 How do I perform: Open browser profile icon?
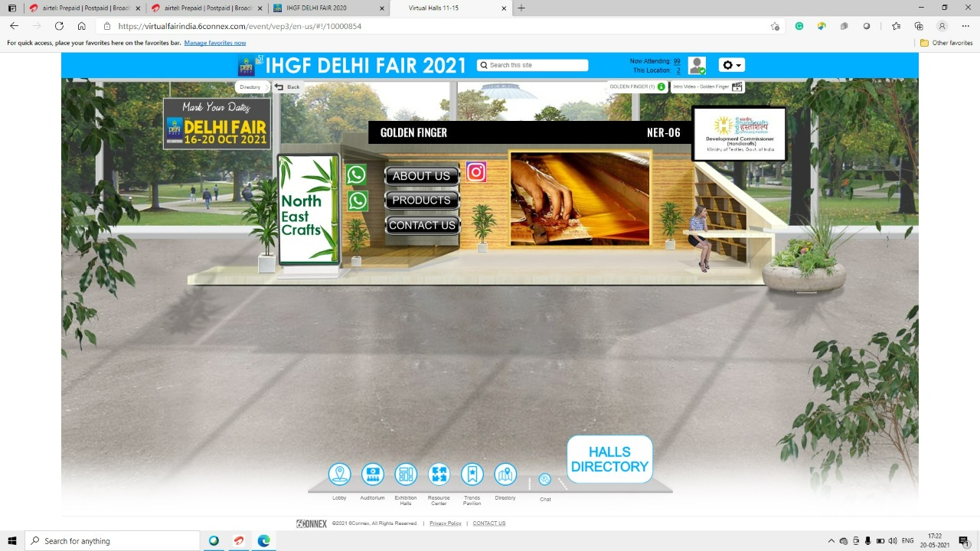942,26
